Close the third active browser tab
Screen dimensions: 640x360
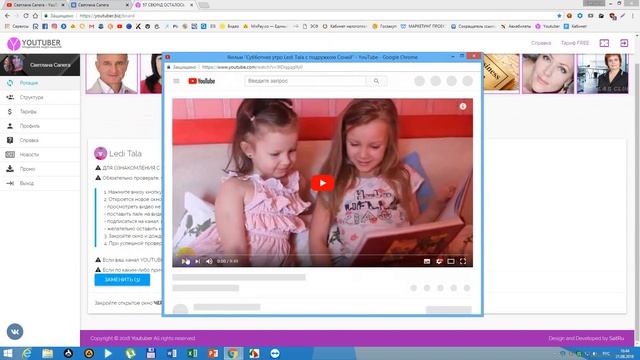tap(191, 5)
